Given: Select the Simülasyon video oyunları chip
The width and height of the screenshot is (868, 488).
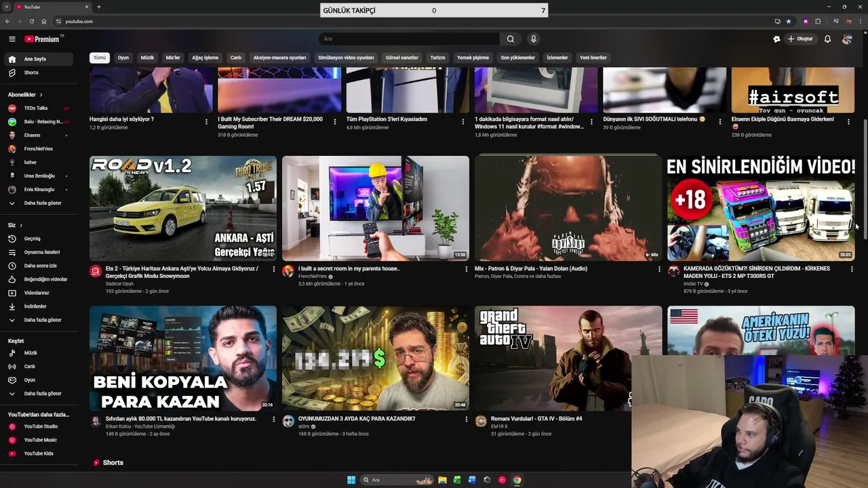Looking at the screenshot, I should pos(346,58).
